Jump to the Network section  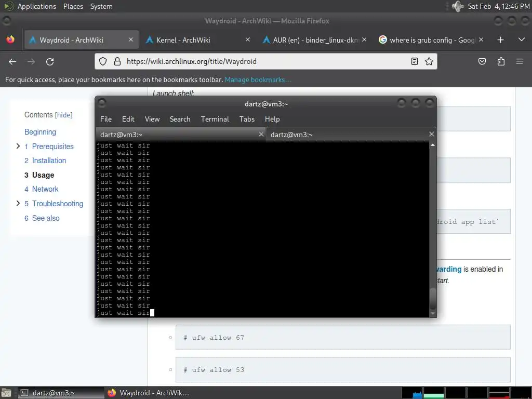[x=42, y=189]
